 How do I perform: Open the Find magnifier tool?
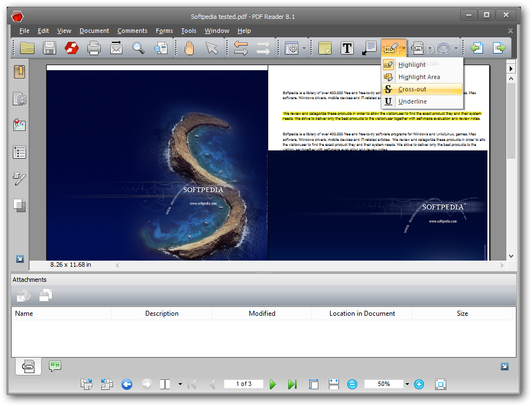(x=139, y=48)
